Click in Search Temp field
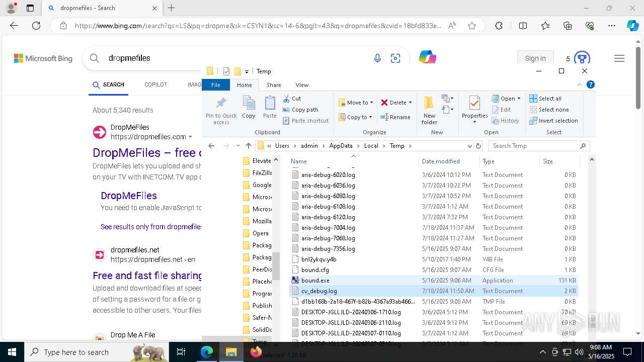Screen dimensions: 644x362 (539, 146)
